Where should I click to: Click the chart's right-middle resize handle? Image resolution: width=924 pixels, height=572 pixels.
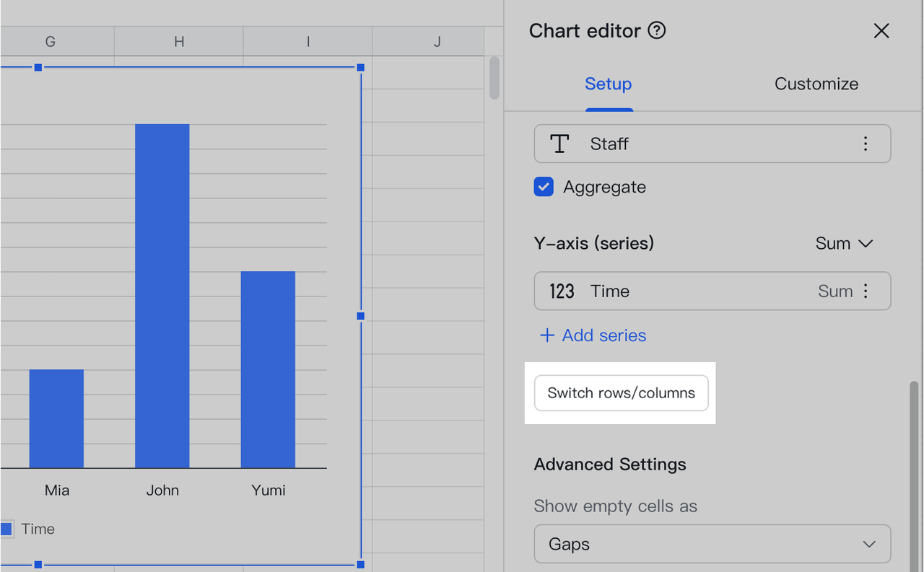(x=360, y=316)
